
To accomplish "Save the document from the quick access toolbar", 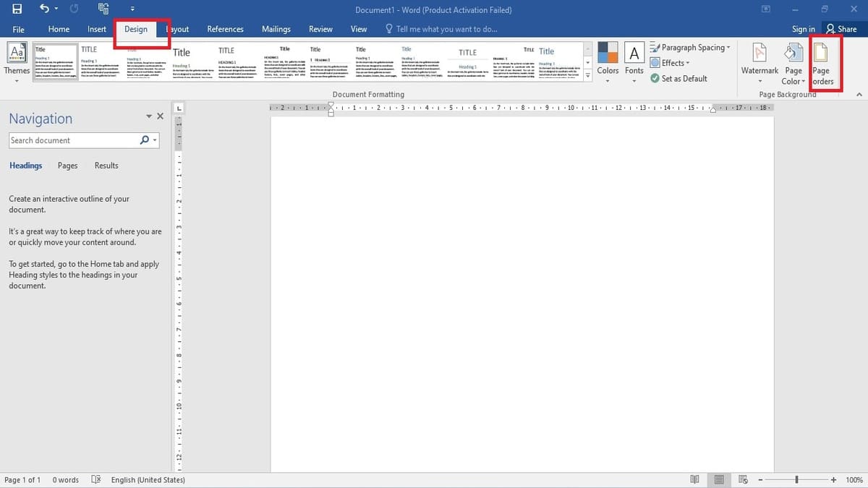I will (x=17, y=9).
